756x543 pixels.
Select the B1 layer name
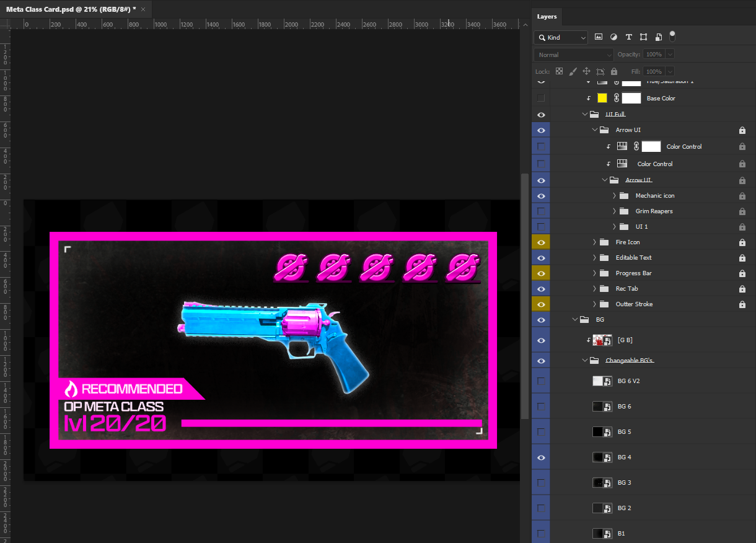tap(622, 534)
